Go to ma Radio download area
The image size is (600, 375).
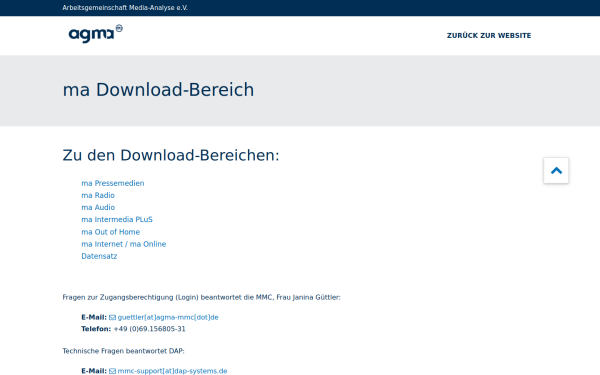click(x=98, y=195)
